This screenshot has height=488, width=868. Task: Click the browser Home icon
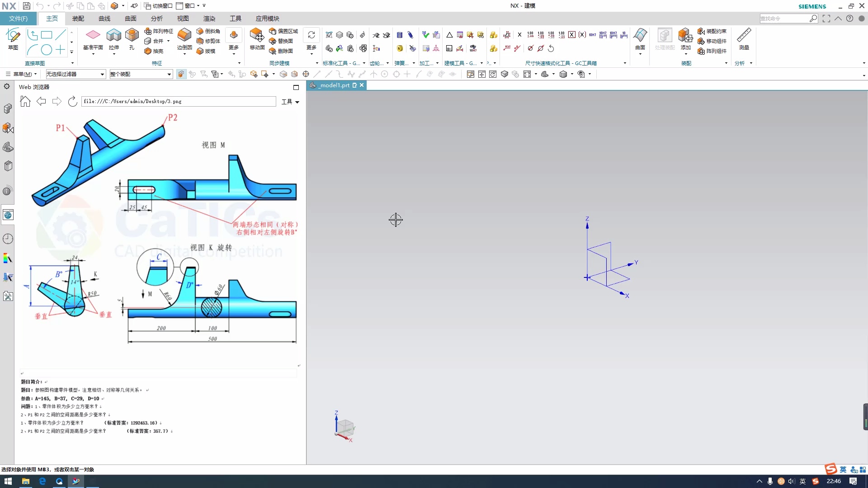pyautogui.click(x=25, y=102)
